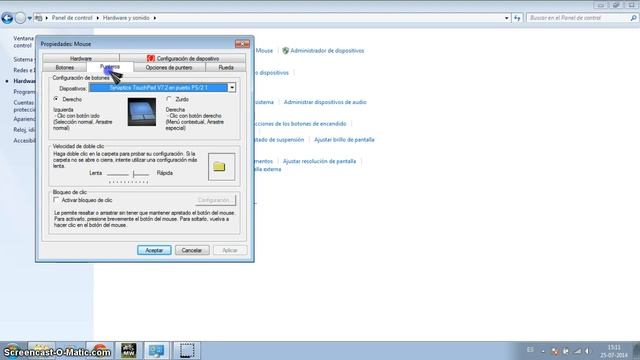Confirm with the Aceptar button
This screenshot has width=640, height=360.
pyautogui.click(x=154, y=250)
